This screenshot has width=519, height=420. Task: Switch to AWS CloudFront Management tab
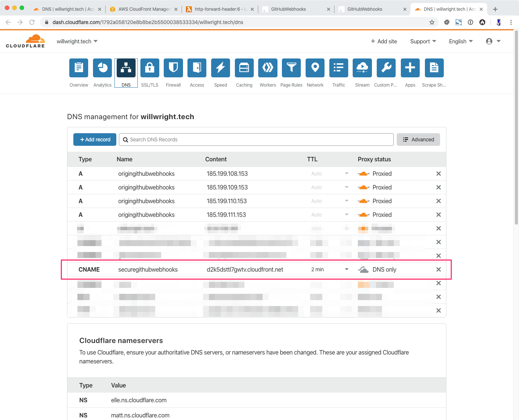pos(144,9)
